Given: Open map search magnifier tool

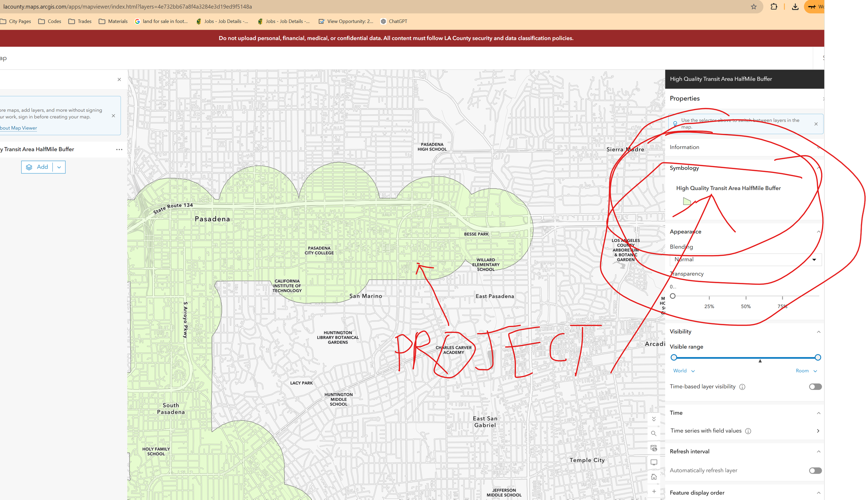Looking at the screenshot, I should tap(653, 433).
